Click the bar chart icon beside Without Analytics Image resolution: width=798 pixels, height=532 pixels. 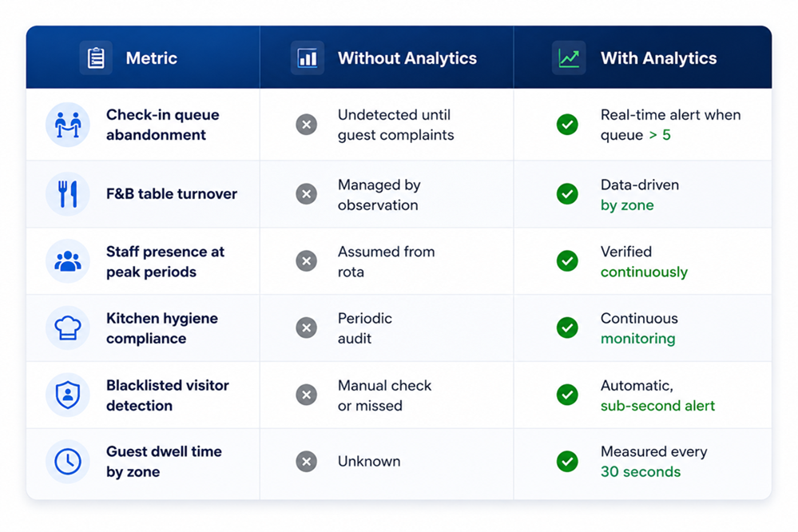coord(308,58)
